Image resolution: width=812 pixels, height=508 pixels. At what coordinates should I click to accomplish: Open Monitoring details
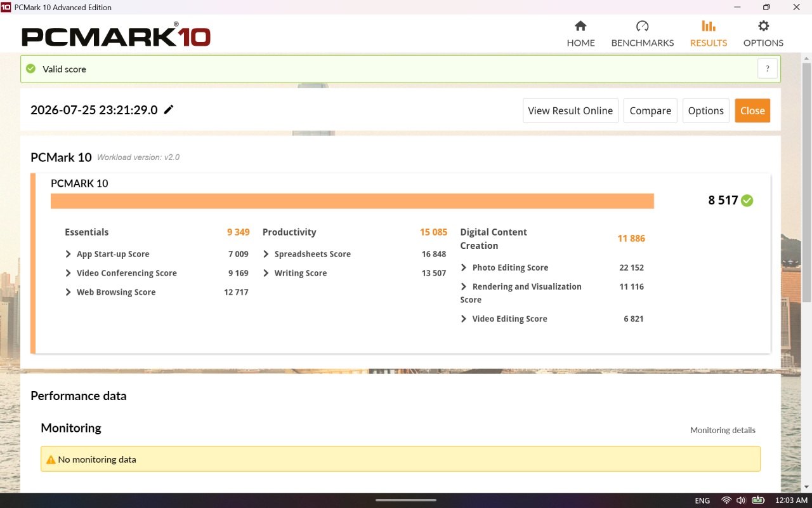(723, 430)
